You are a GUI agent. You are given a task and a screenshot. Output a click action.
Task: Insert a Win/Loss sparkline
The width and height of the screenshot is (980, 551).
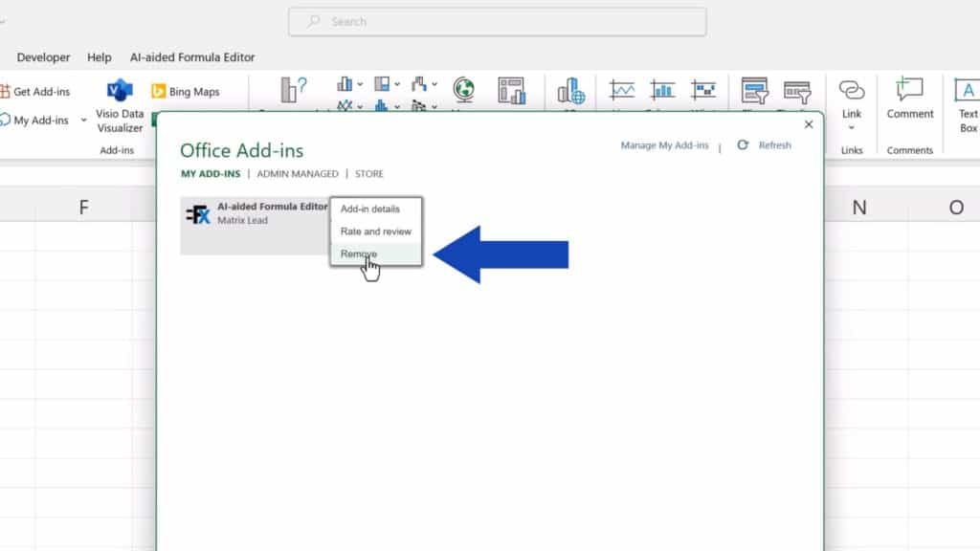point(703,91)
